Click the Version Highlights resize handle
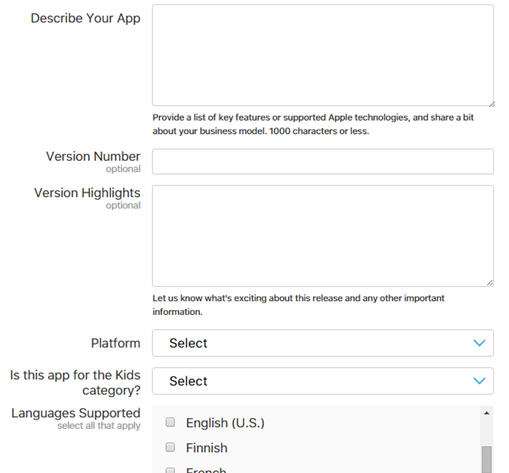 pos(490,283)
